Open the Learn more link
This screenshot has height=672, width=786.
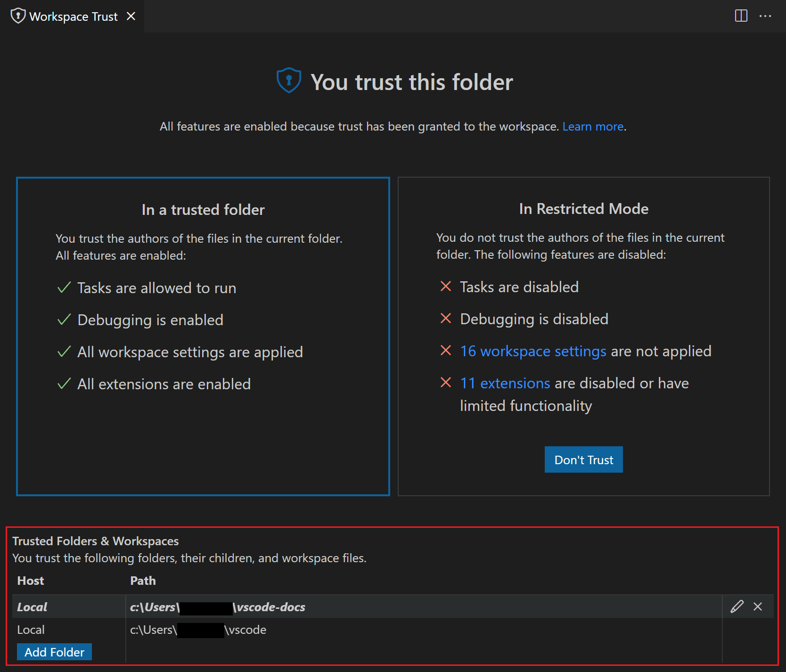(592, 126)
